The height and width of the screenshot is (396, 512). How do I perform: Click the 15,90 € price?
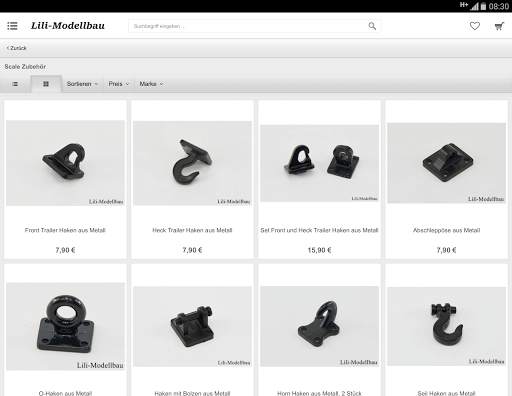click(319, 250)
